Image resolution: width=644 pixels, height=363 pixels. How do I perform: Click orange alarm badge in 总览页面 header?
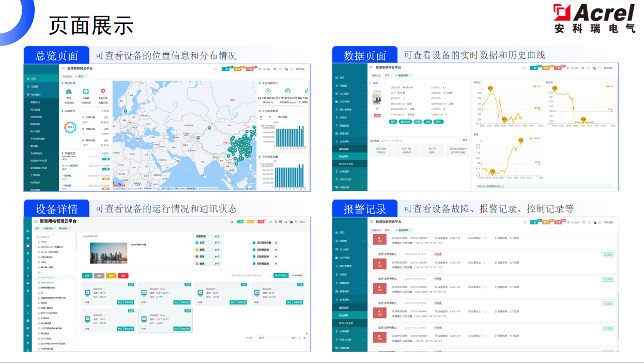(238, 69)
